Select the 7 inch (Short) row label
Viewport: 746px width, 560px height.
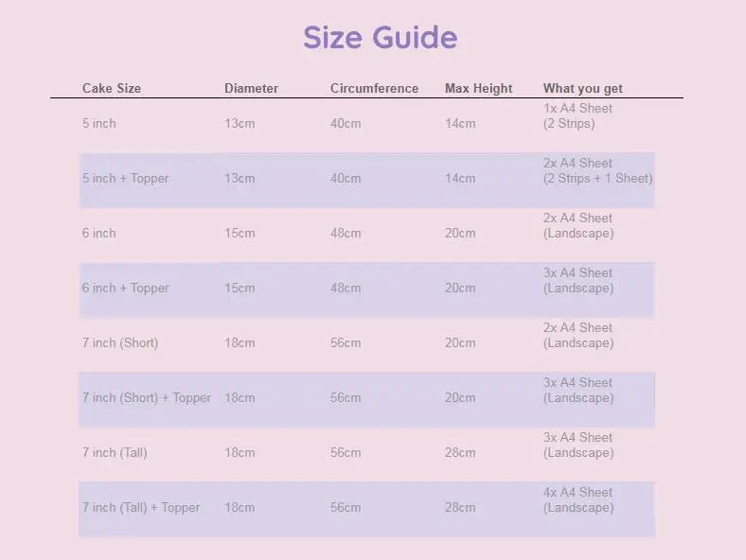click(x=120, y=343)
